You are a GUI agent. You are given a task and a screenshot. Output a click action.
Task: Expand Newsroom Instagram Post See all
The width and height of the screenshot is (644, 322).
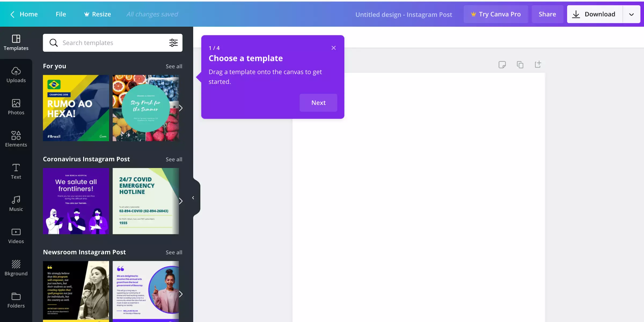pos(174,252)
